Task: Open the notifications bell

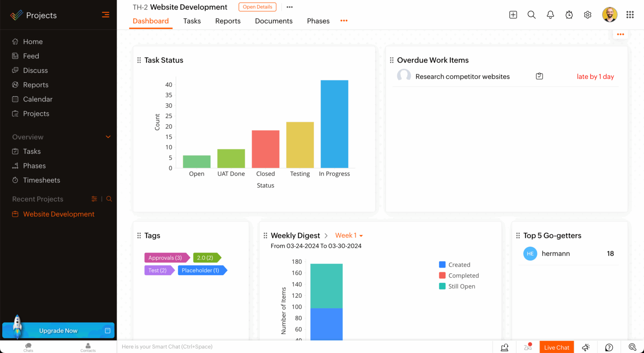Action: click(x=550, y=15)
